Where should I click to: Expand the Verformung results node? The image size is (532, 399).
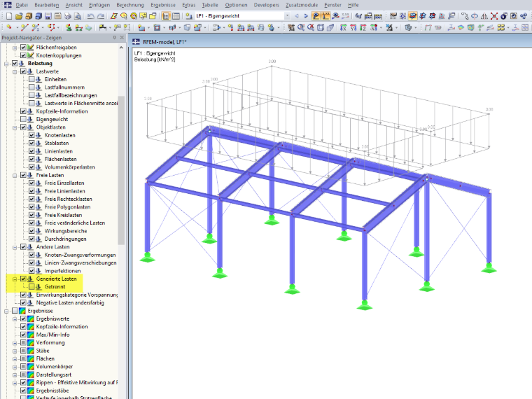15,343
